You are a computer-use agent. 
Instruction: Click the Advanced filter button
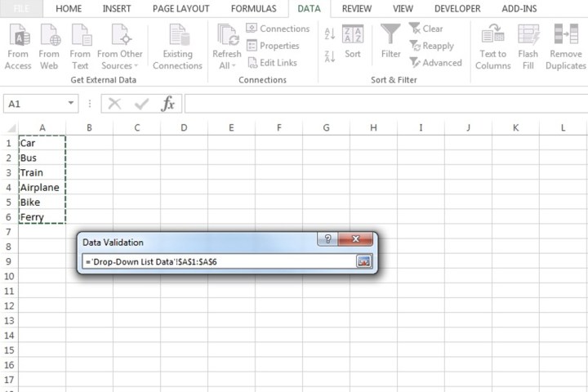point(435,63)
